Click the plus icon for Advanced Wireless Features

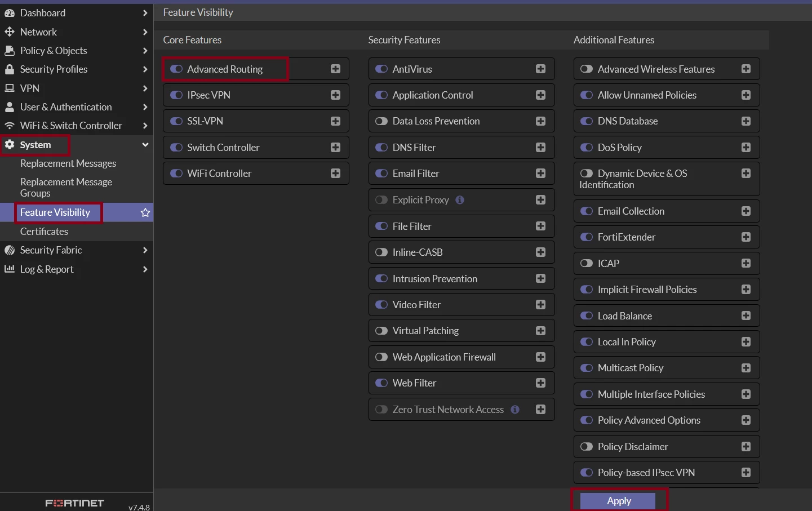[746, 69]
